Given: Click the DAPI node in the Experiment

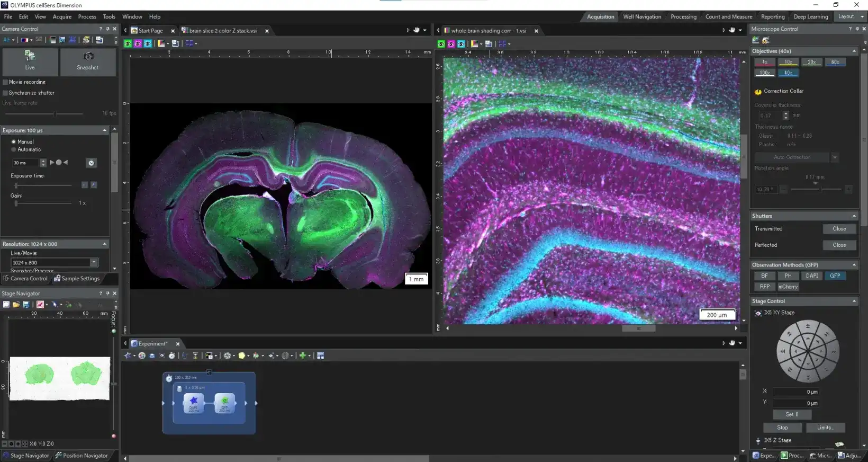Looking at the screenshot, I should tap(194, 403).
